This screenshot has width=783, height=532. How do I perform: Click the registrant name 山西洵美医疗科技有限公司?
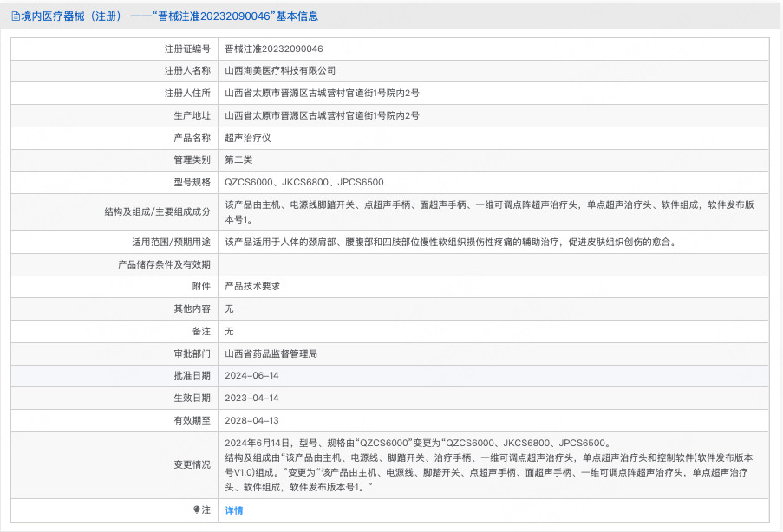pyautogui.click(x=279, y=71)
